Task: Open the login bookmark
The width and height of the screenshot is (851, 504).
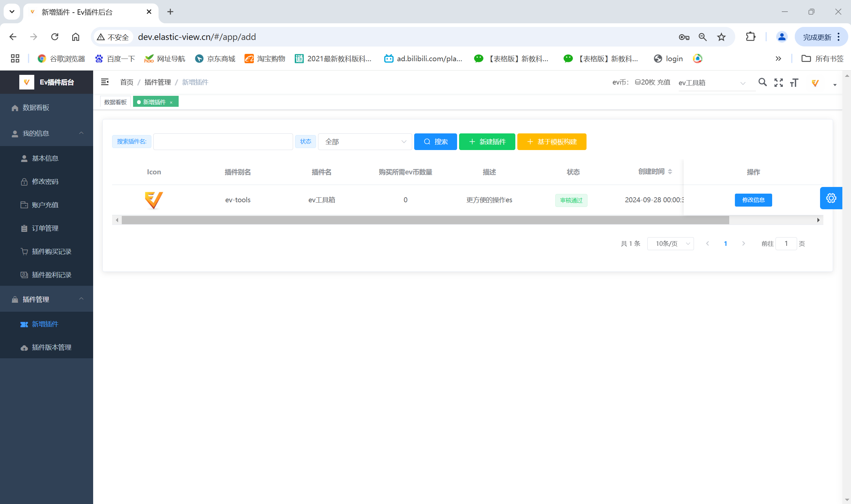Action: coord(668,59)
